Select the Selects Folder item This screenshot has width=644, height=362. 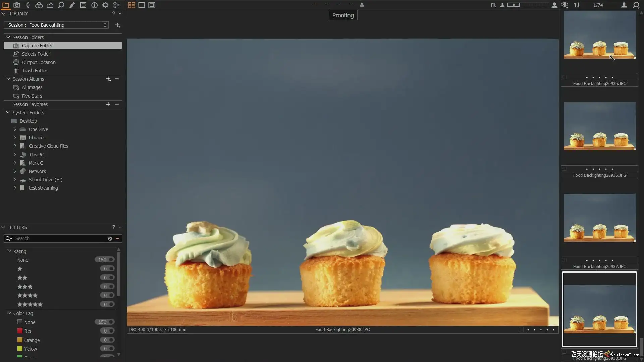tap(36, 54)
